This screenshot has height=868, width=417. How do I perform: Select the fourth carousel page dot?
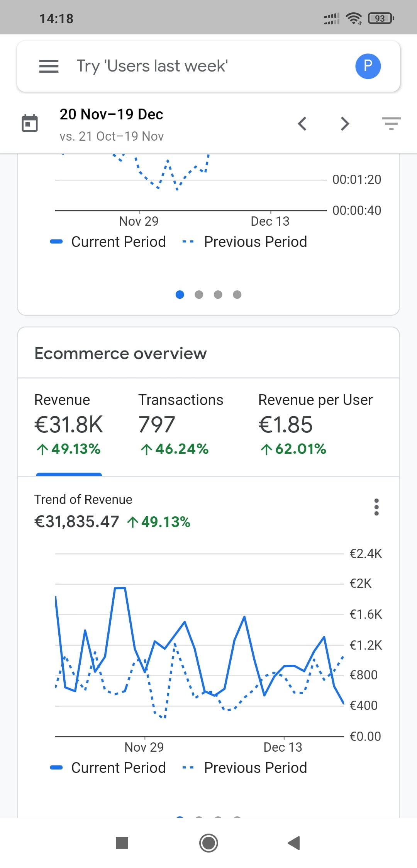(237, 295)
